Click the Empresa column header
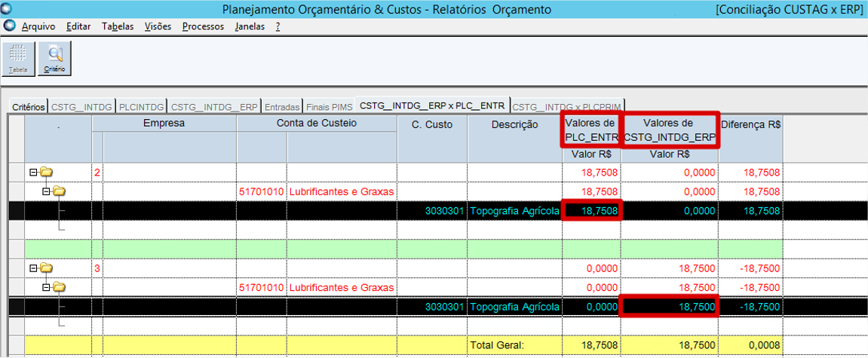 164,124
